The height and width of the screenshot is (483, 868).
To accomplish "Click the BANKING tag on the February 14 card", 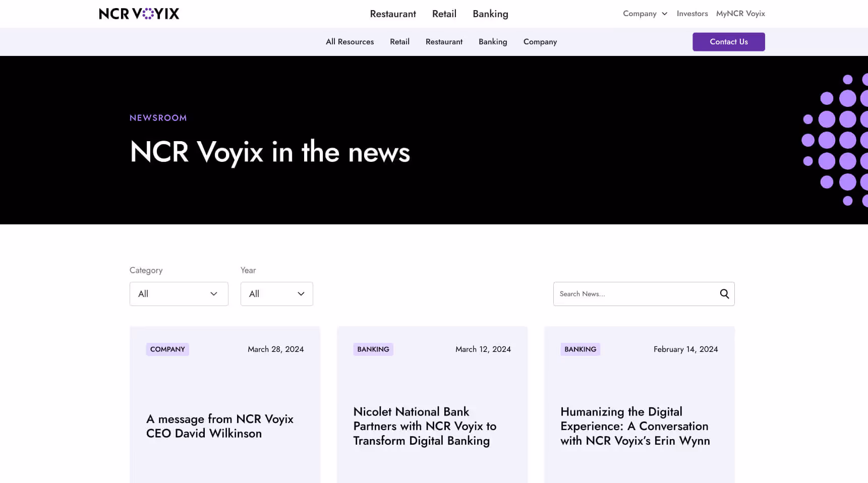I will [580, 349].
